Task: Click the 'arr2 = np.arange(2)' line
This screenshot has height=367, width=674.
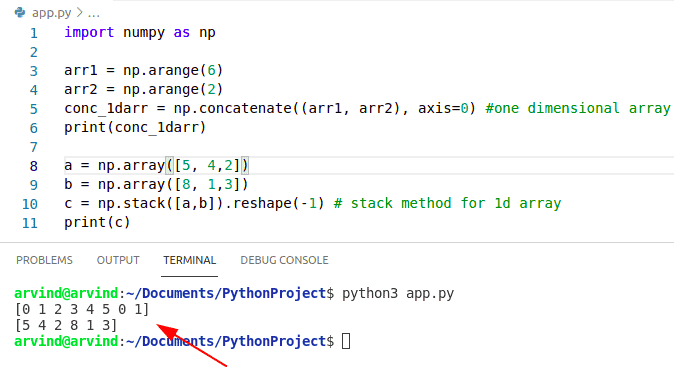Action: tap(144, 89)
